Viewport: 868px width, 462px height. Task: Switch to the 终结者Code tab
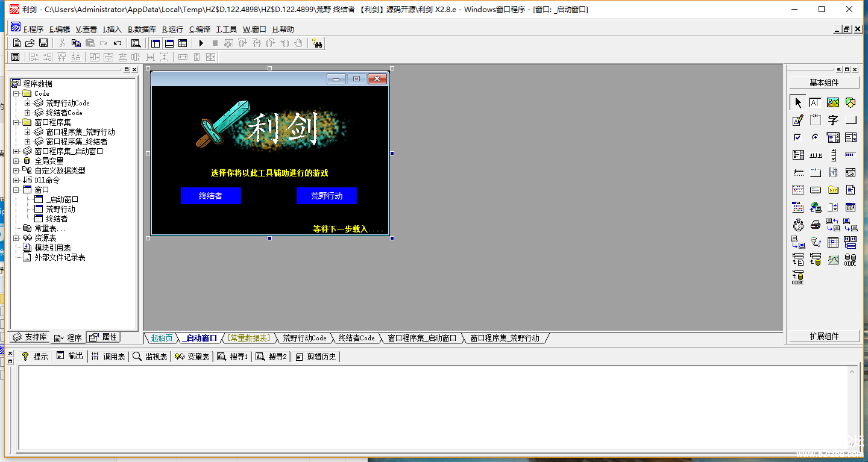pos(356,338)
